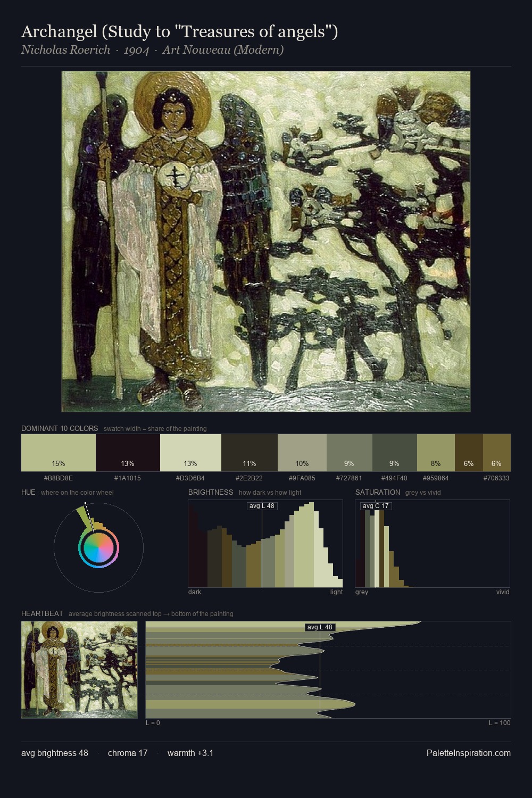Click the 'avg C 17' saturation label
Viewport: 532px width, 798px height.
(376, 505)
